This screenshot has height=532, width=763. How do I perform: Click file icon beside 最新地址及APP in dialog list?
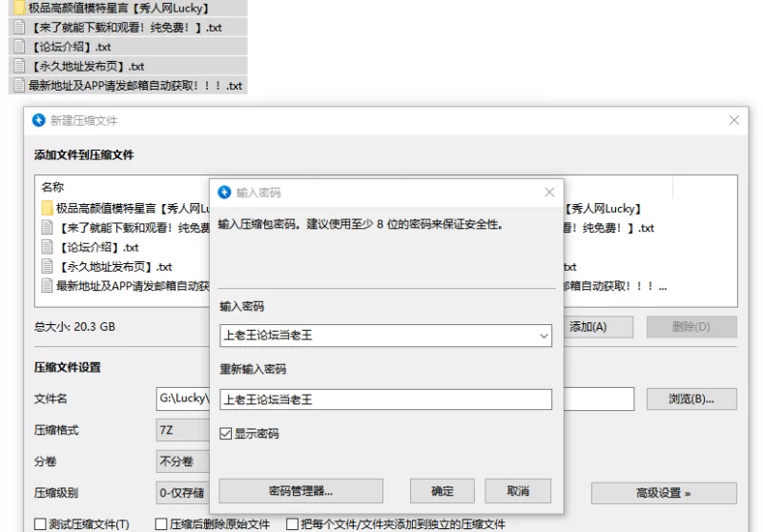[47, 285]
